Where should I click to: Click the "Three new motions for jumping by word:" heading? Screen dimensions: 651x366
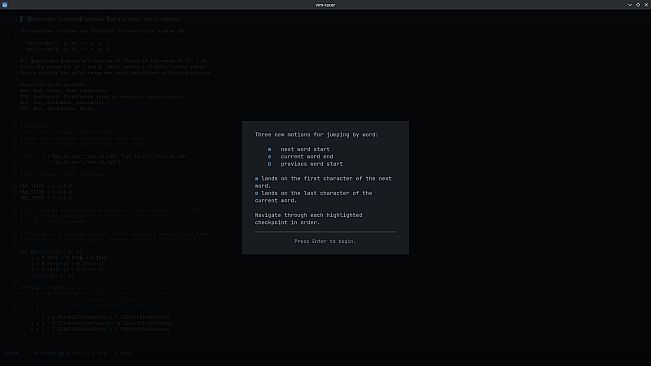coord(316,134)
